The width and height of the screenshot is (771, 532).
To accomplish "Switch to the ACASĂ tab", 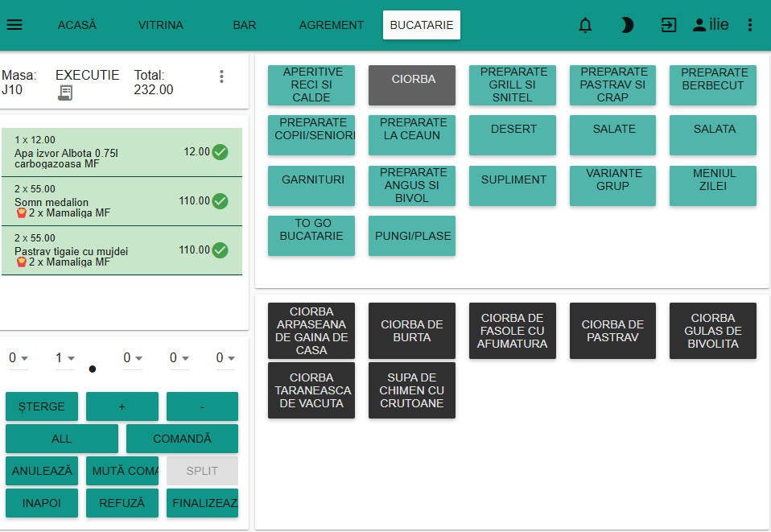I will tap(77, 25).
